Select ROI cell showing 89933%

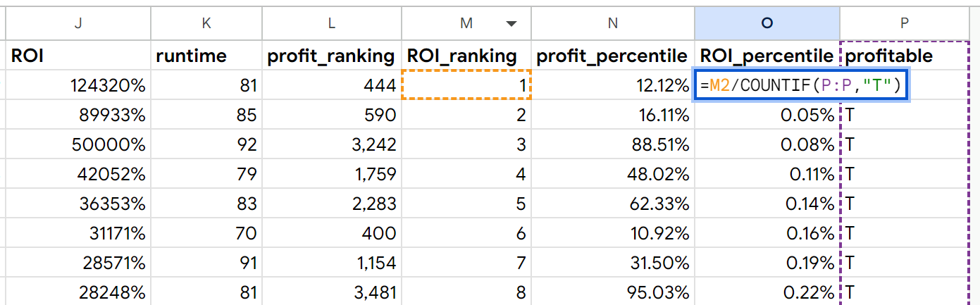pyautogui.click(x=77, y=115)
